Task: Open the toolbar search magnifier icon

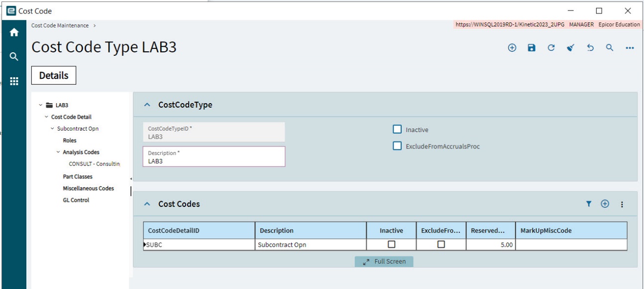Action: pos(610,48)
